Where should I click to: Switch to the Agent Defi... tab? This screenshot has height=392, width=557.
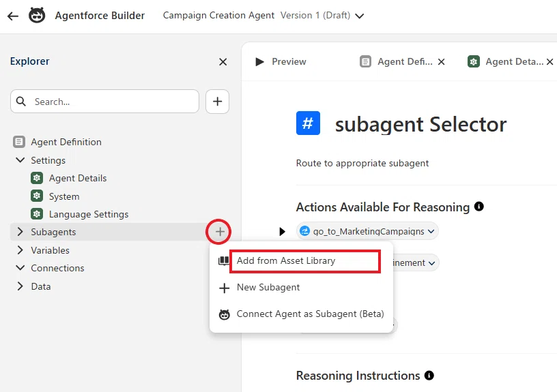pos(405,62)
